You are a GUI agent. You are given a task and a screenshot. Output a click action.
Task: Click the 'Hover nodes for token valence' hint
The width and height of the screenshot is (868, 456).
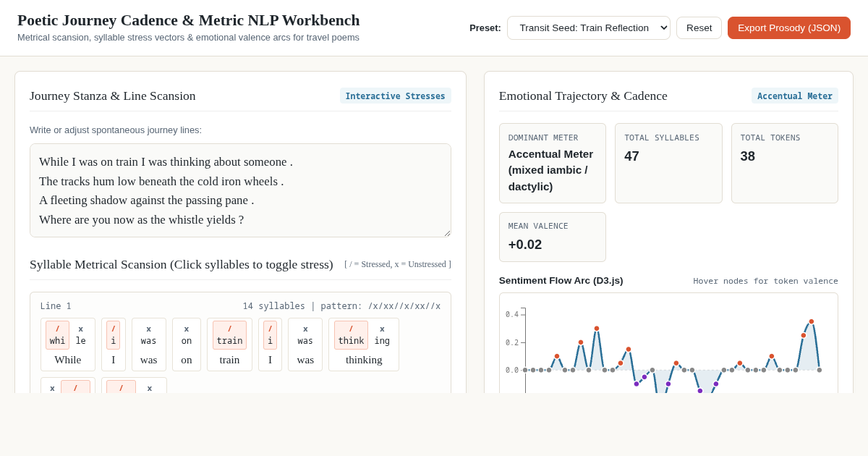point(765,281)
